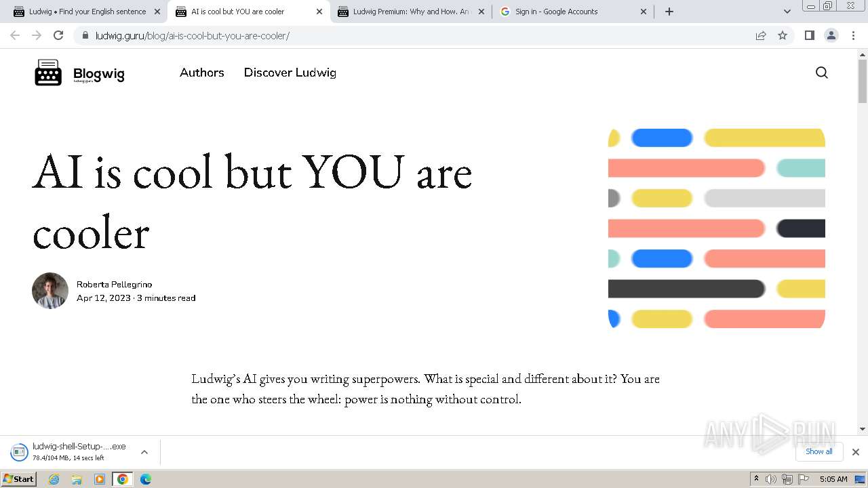The width and height of the screenshot is (868, 488).
Task: Open a new tab with the plus button
Action: [669, 12]
